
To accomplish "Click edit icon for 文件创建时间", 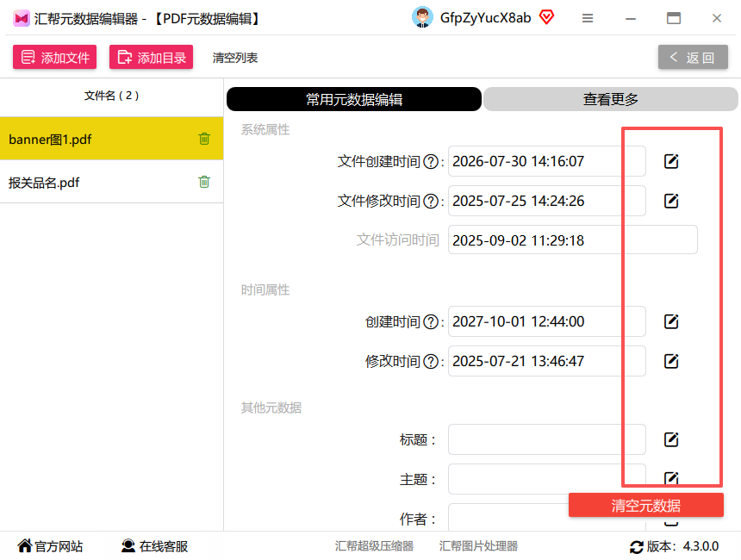I will (x=671, y=161).
